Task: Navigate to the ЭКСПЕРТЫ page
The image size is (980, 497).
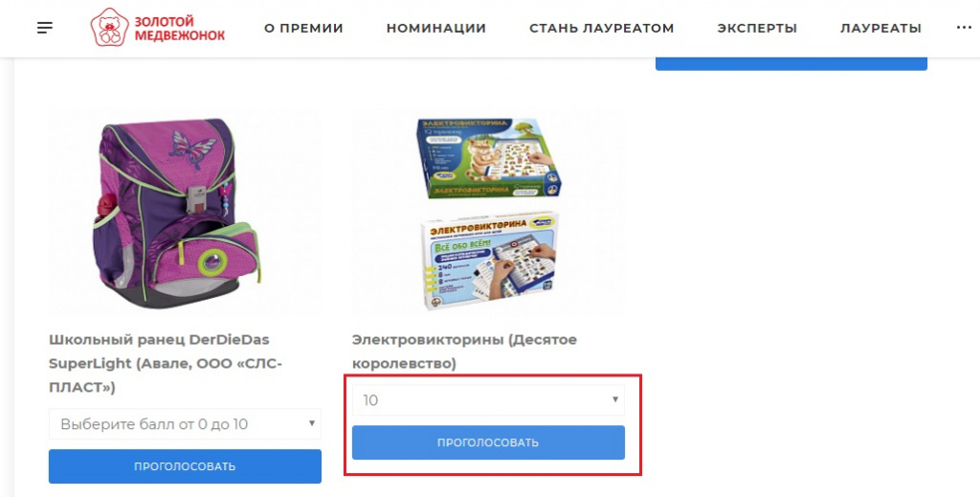Action: 757,28
